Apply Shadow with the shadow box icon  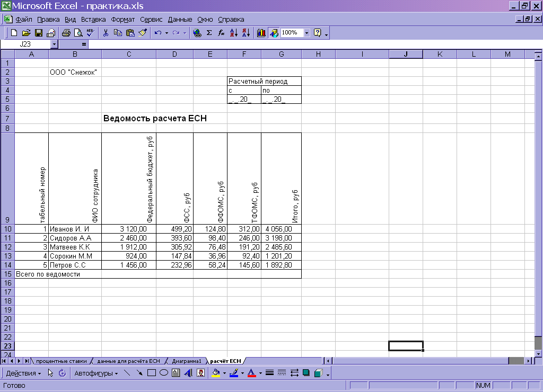[306, 373]
